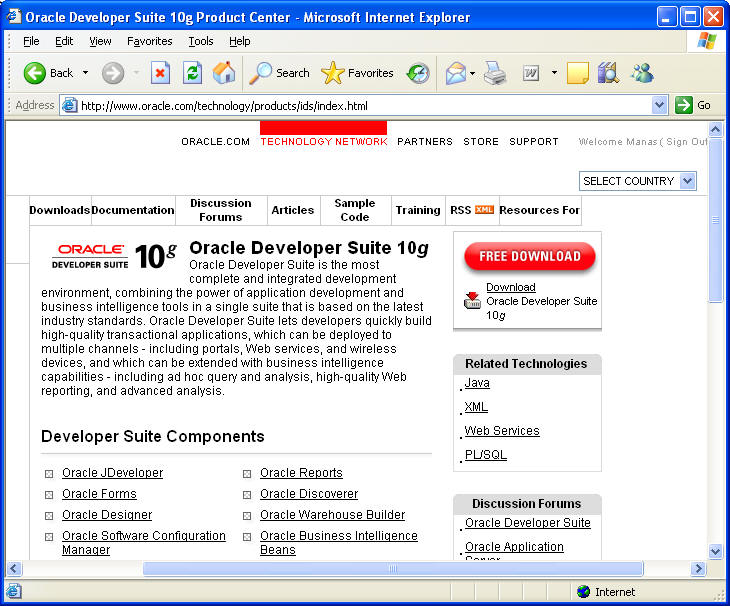730x606 pixels.
Task: Open the Tools menu
Action: pos(201,41)
